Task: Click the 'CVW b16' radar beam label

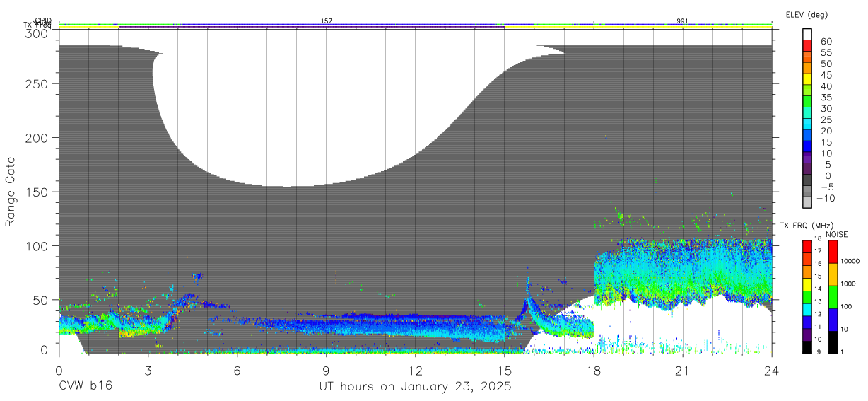Action: (86, 387)
